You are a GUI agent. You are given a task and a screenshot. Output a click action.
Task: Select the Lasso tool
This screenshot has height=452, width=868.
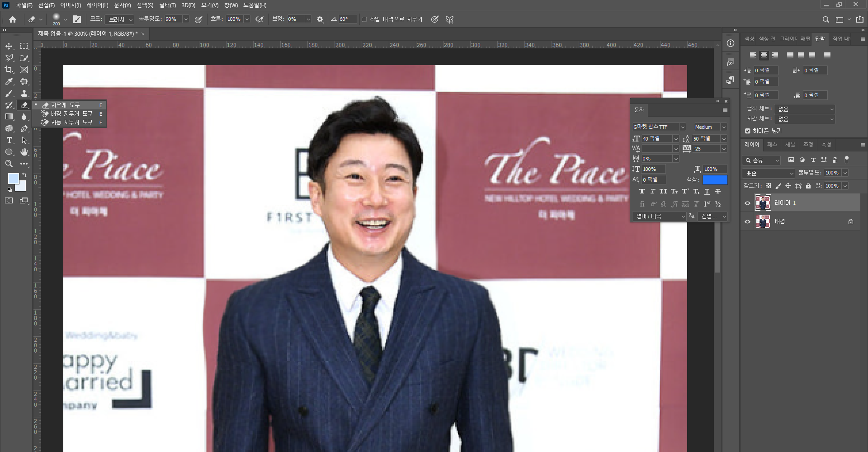coord(9,58)
